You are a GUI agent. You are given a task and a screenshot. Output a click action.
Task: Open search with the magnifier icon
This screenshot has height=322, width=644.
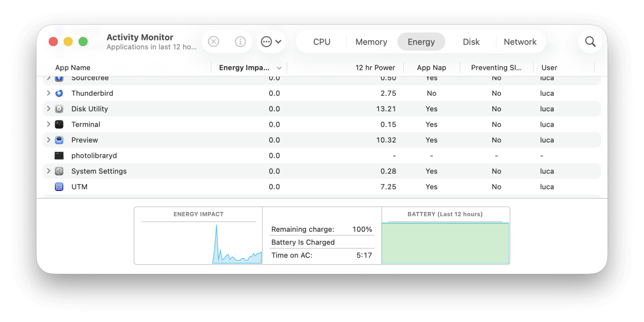[x=590, y=41]
